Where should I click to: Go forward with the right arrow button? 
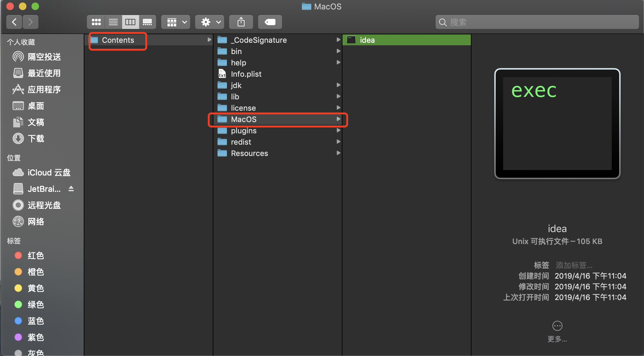(x=30, y=22)
